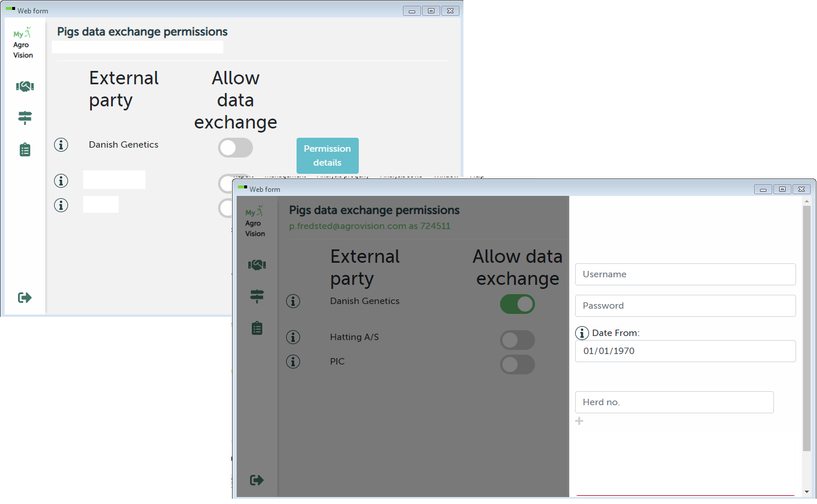817x504 pixels.
Task: Minimize the front Web form window
Action: (x=763, y=189)
